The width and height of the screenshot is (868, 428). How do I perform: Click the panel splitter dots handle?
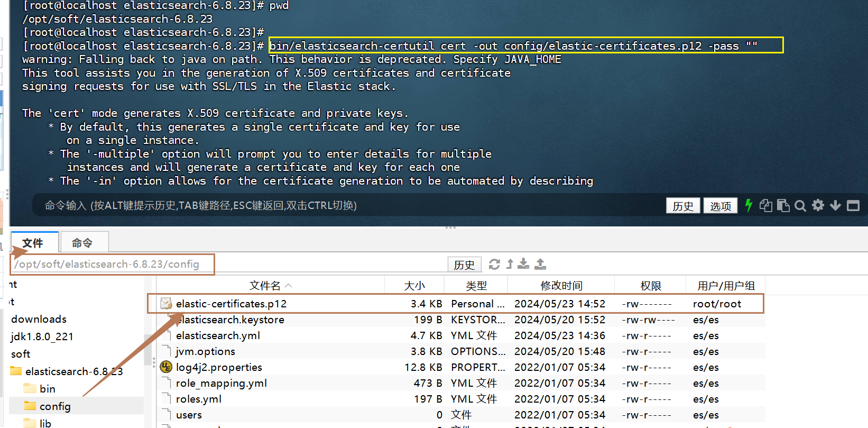pyautogui.click(x=450, y=227)
